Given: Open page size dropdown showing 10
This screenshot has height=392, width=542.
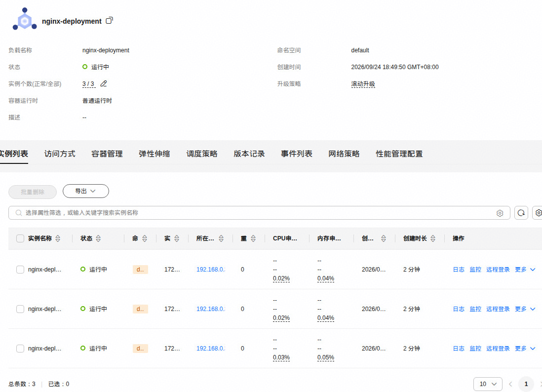Looking at the screenshot, I should 488,384.
